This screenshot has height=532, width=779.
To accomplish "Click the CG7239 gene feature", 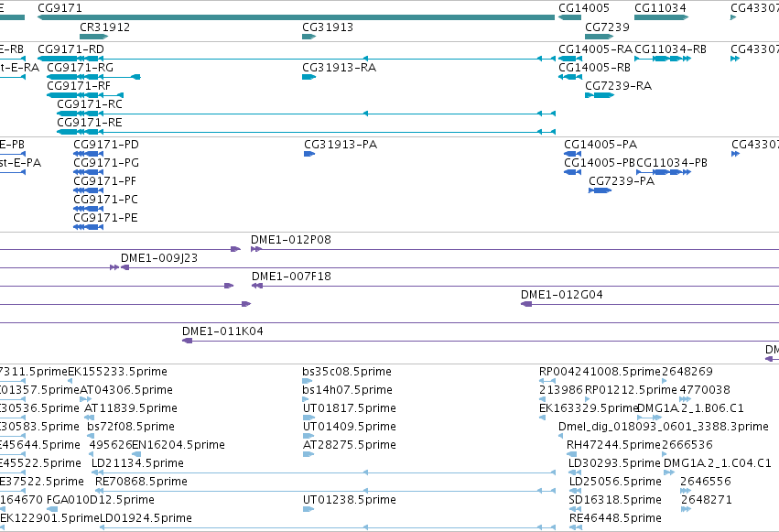I will click(599, 37).
